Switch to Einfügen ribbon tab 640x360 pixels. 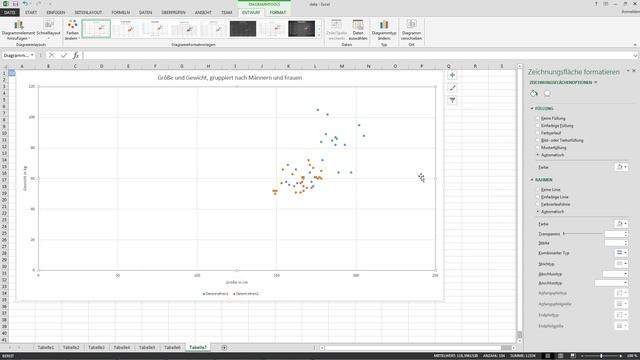coord(56,13)
